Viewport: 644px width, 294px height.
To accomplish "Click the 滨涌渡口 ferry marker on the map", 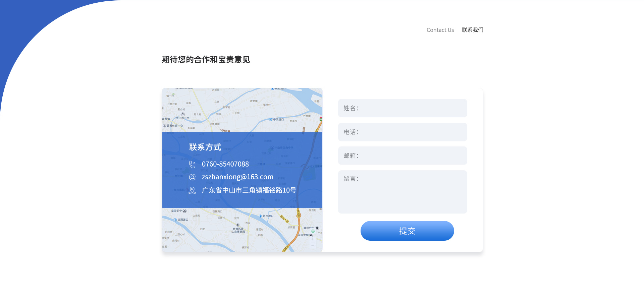I will point(175,220).
